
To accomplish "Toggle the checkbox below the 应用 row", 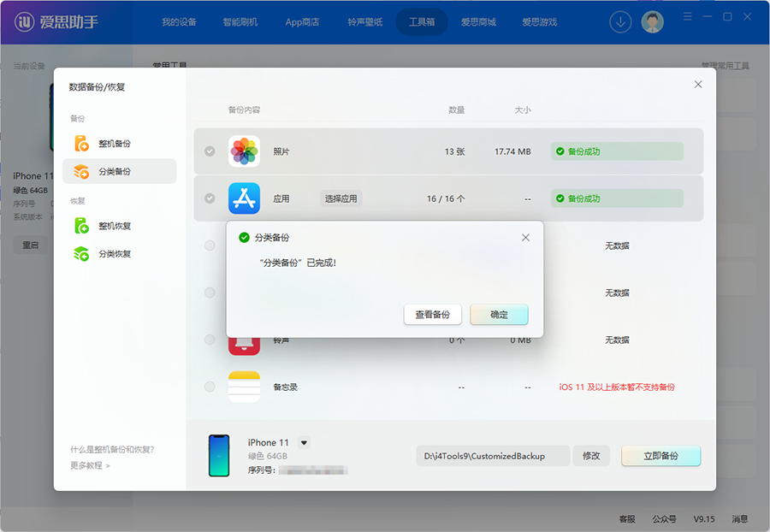I will coord(210,245).
